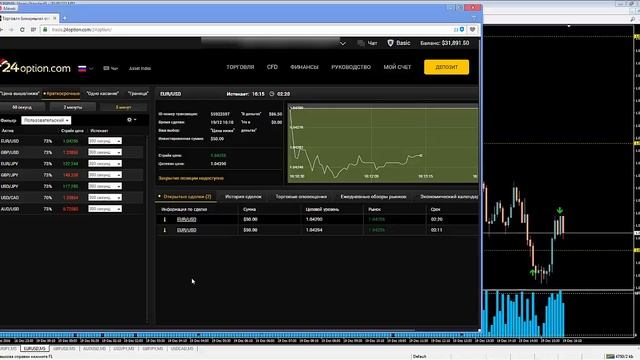The height and width of the screenshot is (360, 640).
Task: Select the USD/CAD asset row
Action: [x=72, y=198]
